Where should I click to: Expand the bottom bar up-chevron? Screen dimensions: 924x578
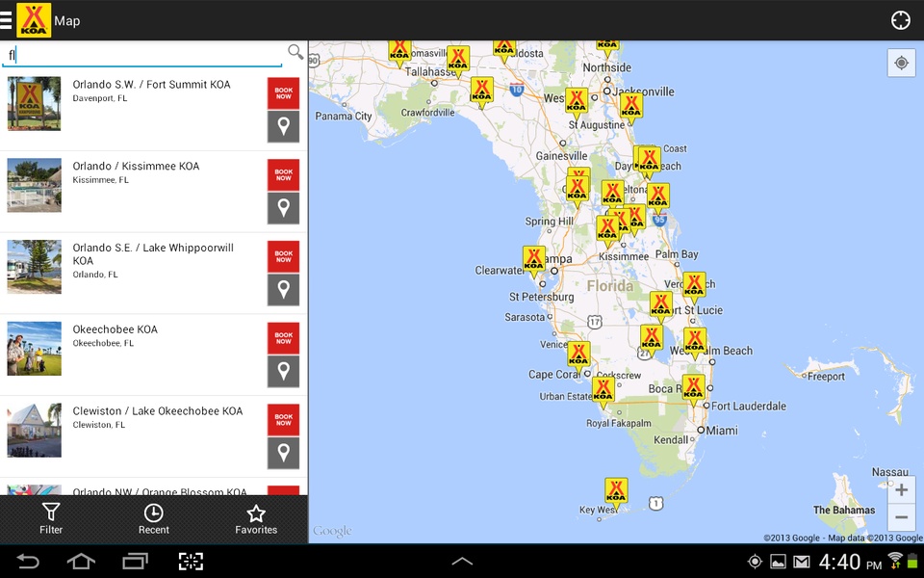[462, 562]
